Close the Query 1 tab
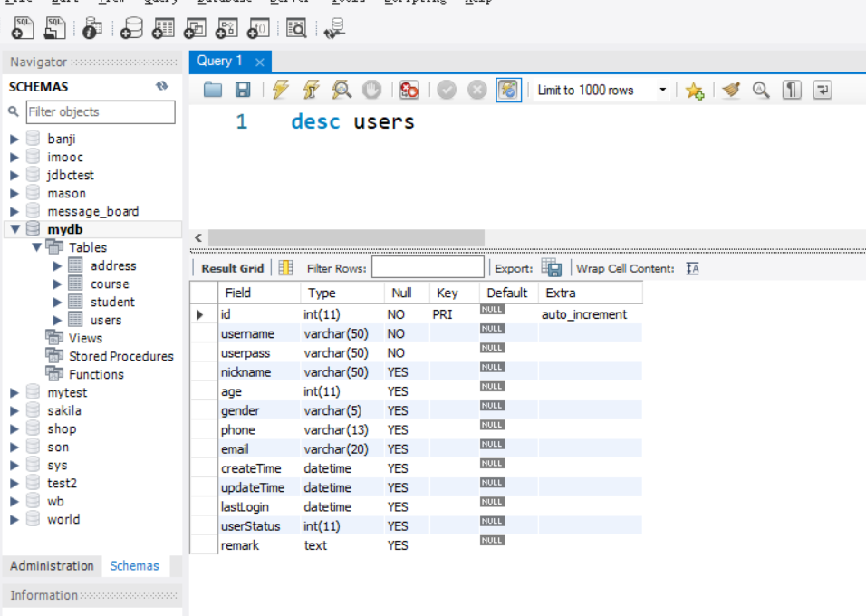The image size is (866, 616). click(x=259, y=62)
